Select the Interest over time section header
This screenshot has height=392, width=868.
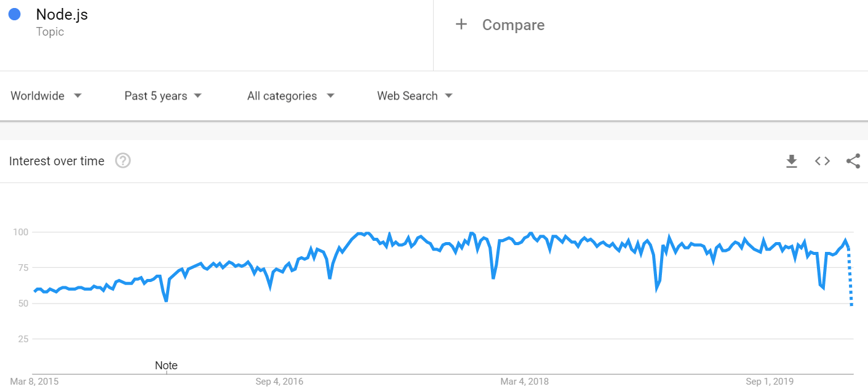click(x=56, y=161)
